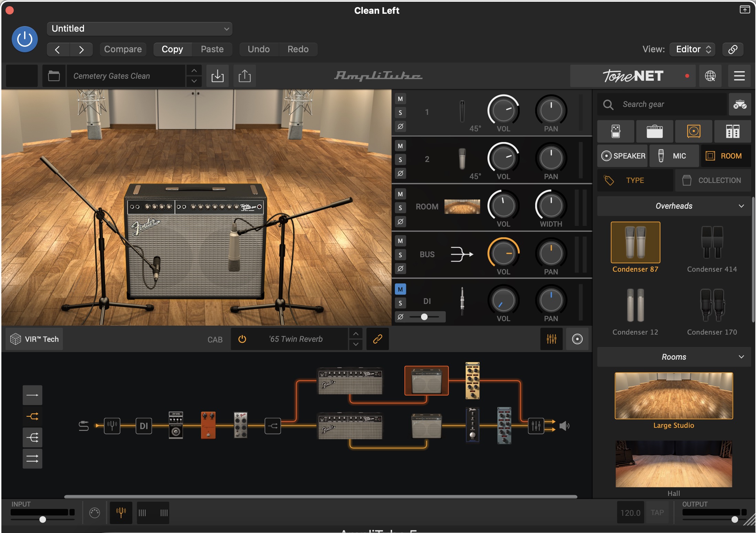Invert phase on the DI channel
The width and height of the screenshot is (756, 533).
(400, 317)
